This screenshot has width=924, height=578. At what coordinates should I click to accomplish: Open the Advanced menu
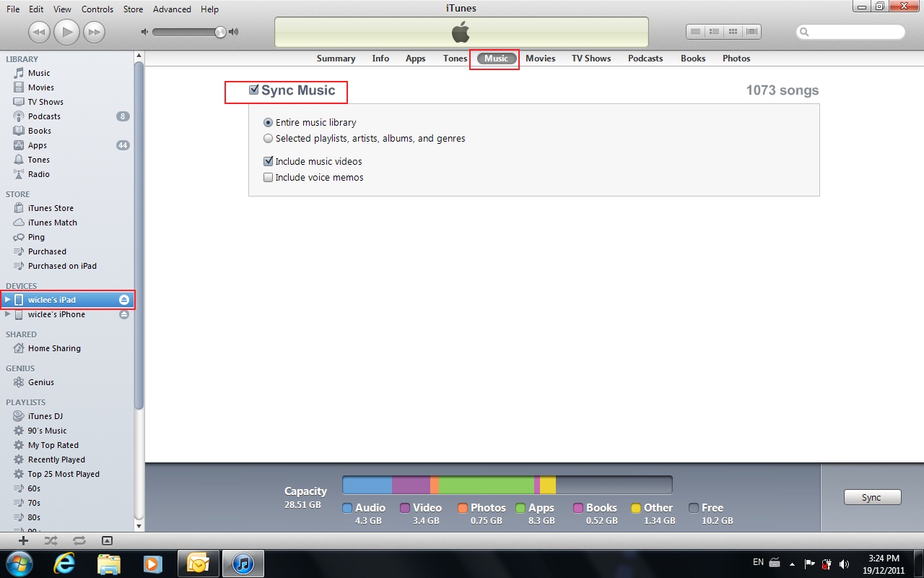[172, 9]
